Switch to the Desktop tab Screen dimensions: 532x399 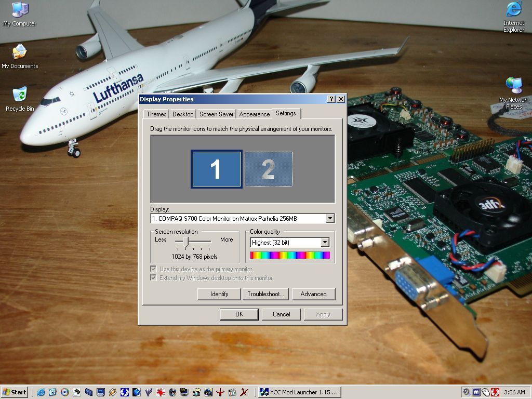(183, 114)
